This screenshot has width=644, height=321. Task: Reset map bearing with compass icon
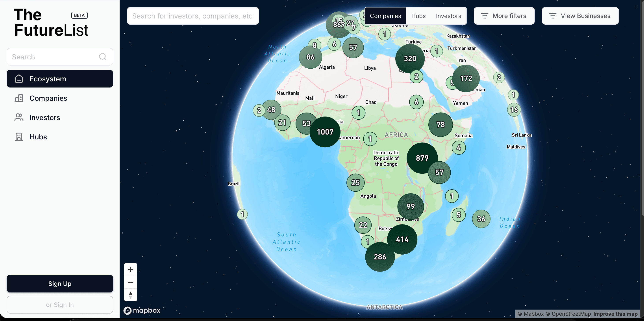coord(131,295)
